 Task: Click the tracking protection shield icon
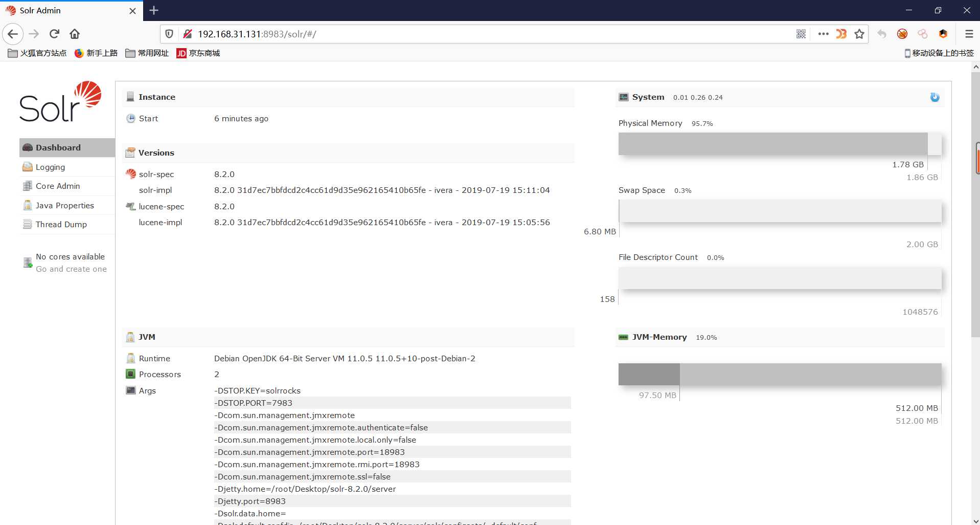[169, 34]
